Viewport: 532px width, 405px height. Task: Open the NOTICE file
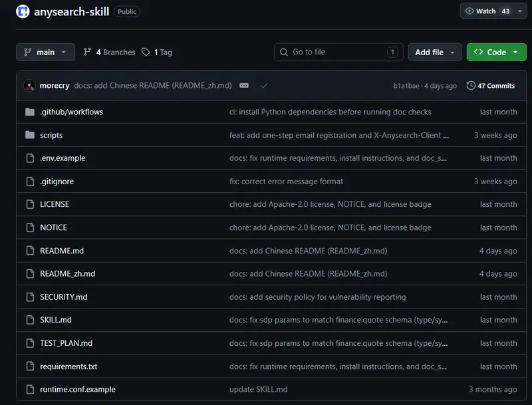click(x=53, y=227)
